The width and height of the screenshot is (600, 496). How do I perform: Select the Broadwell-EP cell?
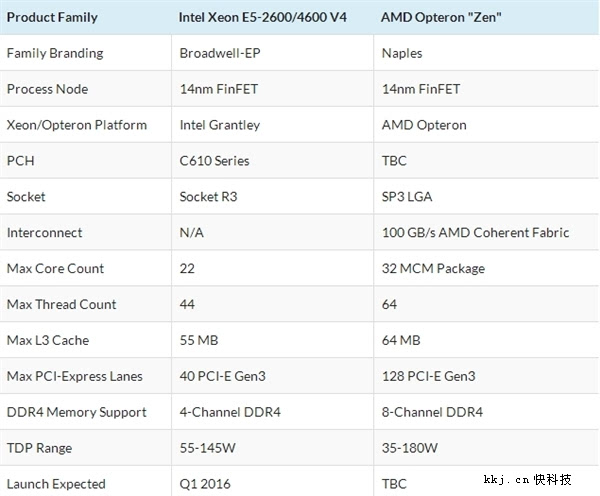(x=221, y=53)
